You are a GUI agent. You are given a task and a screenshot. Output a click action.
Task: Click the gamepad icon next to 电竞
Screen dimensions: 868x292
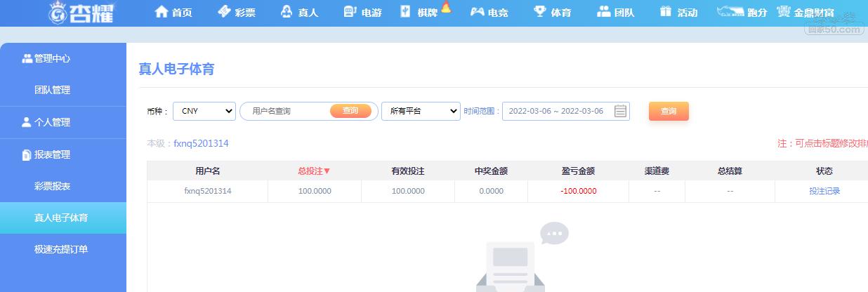pyautogui.click(x=476, y=12)
